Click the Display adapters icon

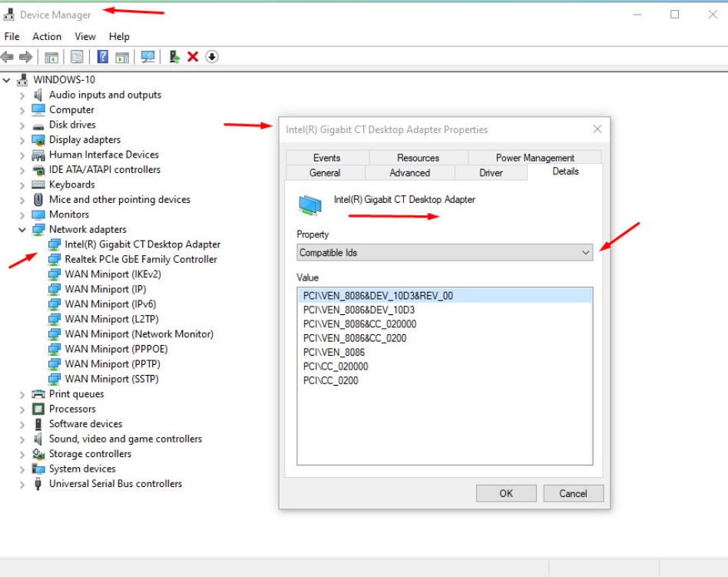click(x=38, y=140)
